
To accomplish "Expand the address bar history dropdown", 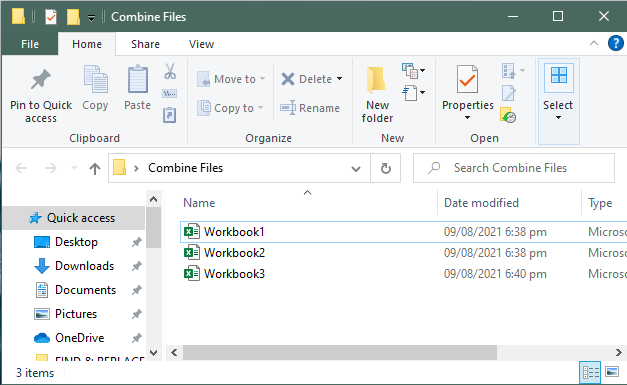I will coord(355,169).
